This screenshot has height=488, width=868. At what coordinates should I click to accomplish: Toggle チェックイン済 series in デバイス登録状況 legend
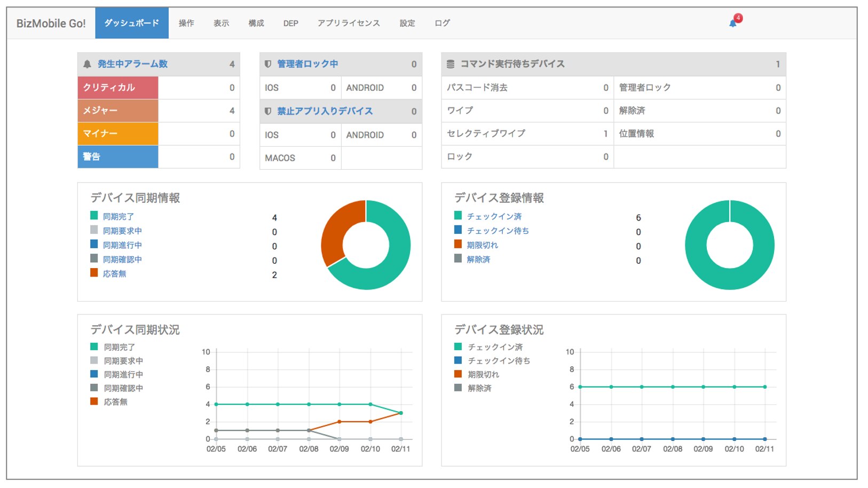495,347
